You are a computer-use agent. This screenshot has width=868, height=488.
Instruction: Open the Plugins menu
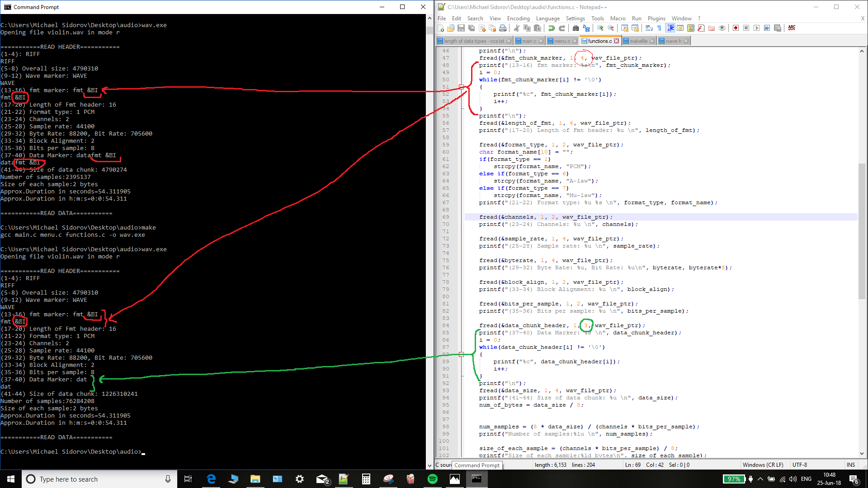click(656, 19)
